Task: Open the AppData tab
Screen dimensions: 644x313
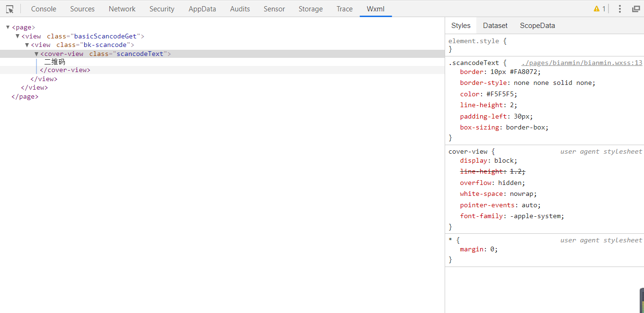Action: coord(202,9)
